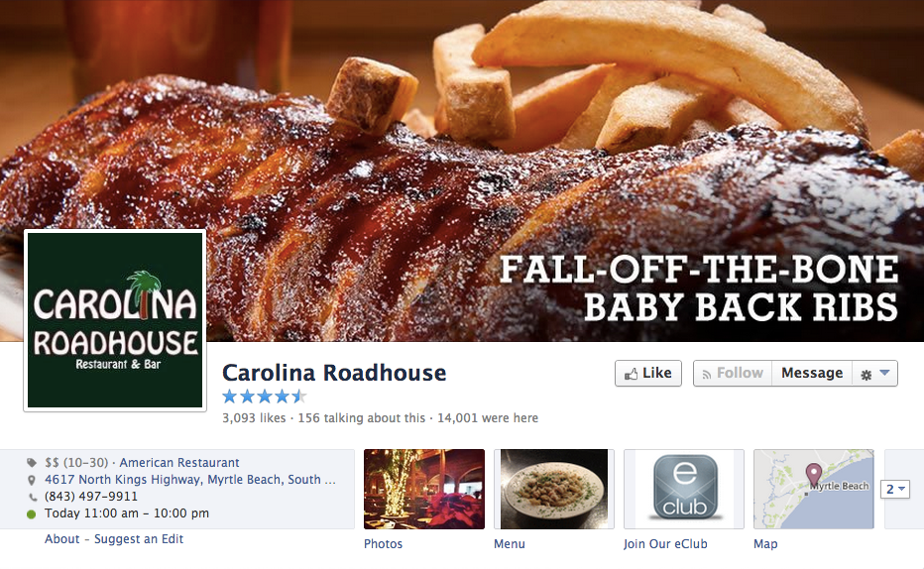This screenshot has height=569, width=924.
Task: Open the gear settings dropdown
Action: click(x=875, y=374)
